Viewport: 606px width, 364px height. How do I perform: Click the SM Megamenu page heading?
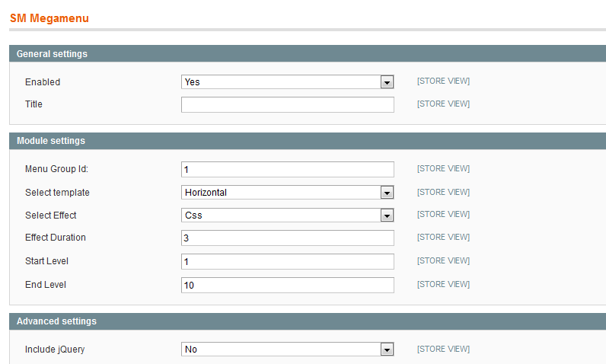pos(49,18)
